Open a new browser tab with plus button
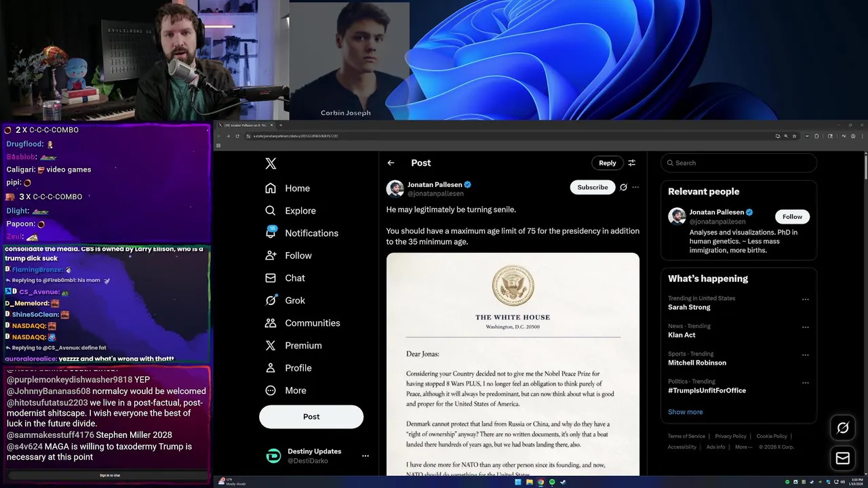This screenshot has width=868, height=488. point(280,125)
